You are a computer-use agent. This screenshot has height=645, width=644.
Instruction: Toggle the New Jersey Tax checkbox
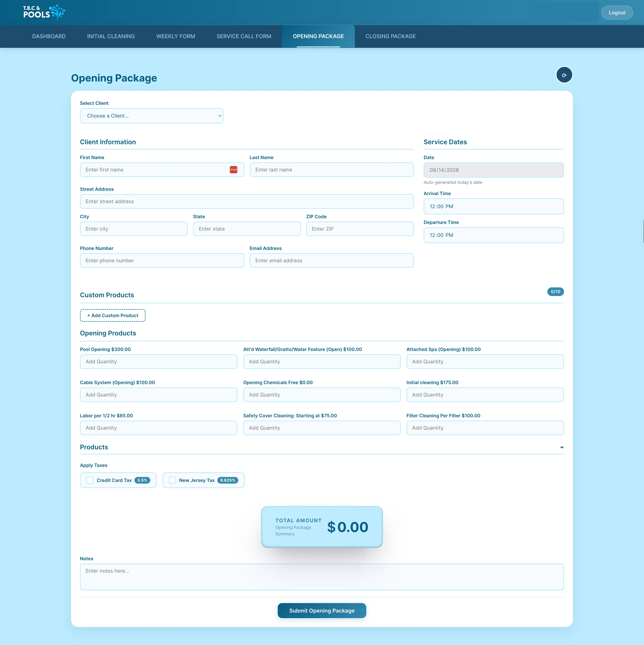pyautogui.click(x=172, y=480)
